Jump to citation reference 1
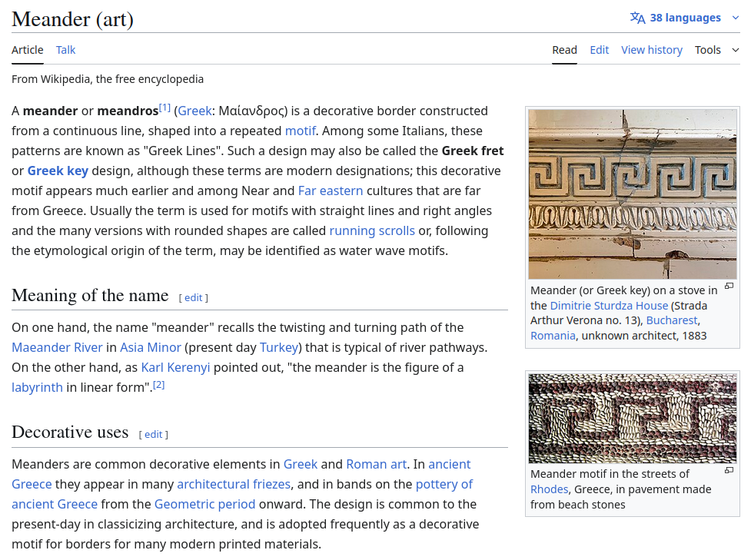The width and height of the screenshot is (751, 560). [x=164, y=108]
